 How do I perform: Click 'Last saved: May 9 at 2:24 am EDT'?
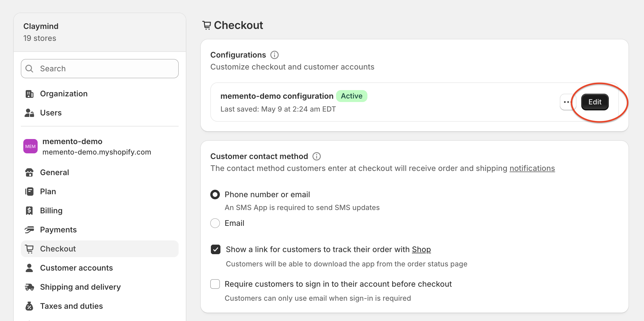pos(278,109)
